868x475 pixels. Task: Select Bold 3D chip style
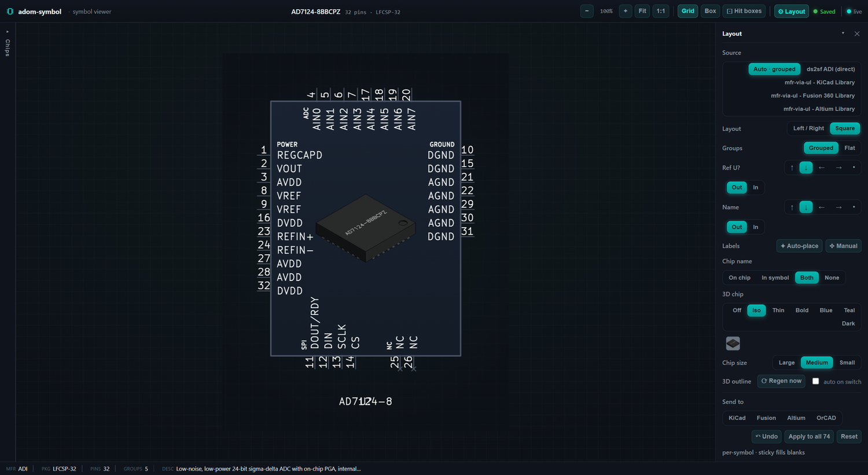coord(802,310)
